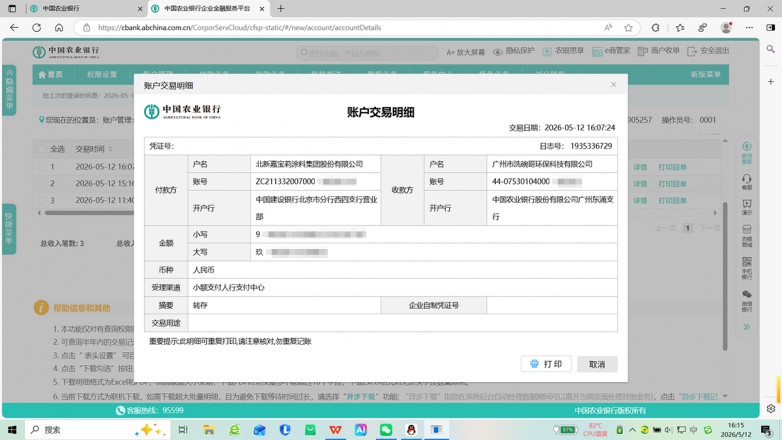Click 打印回单 in first row

672,167
